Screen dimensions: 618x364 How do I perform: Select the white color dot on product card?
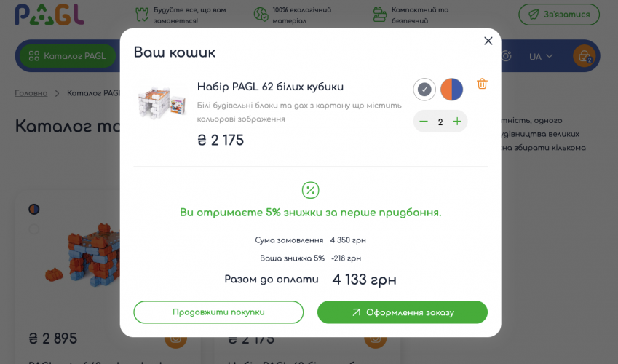coord(34,229)
